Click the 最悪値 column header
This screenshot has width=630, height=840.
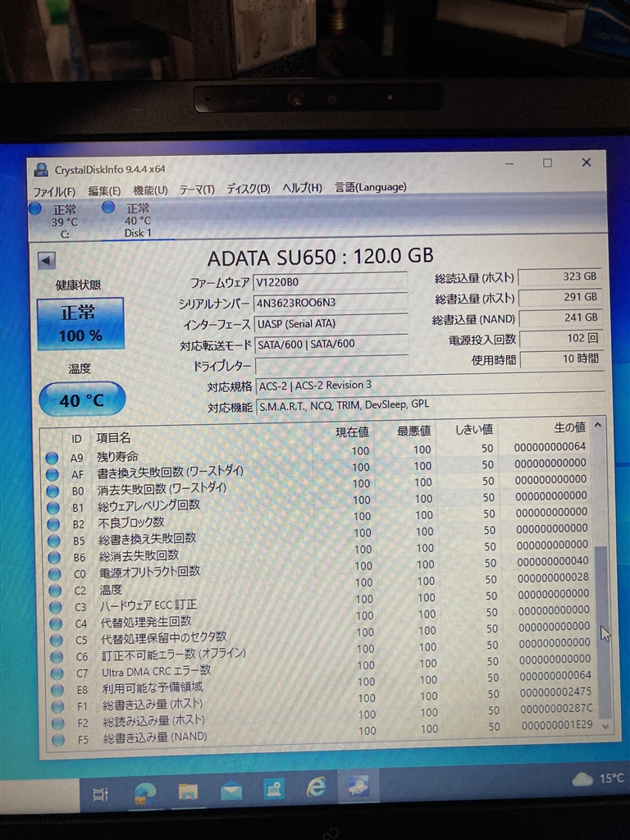tap(413, 431)
